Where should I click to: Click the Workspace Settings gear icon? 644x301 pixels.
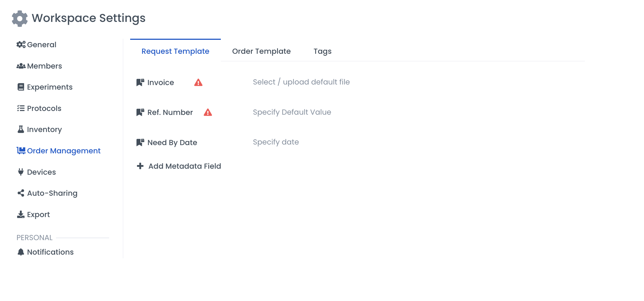[x=20, y=18]
